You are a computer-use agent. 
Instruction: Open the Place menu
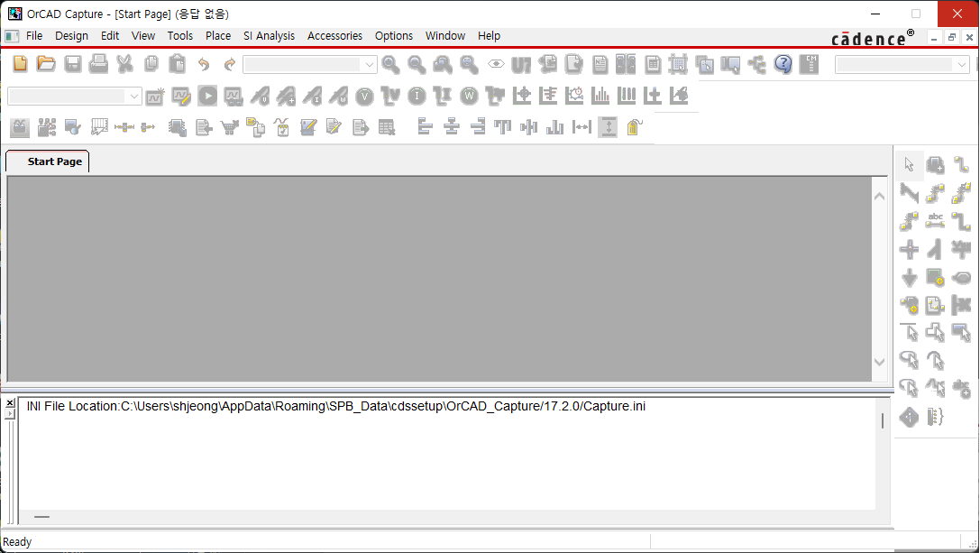click(x=218, y=36)
